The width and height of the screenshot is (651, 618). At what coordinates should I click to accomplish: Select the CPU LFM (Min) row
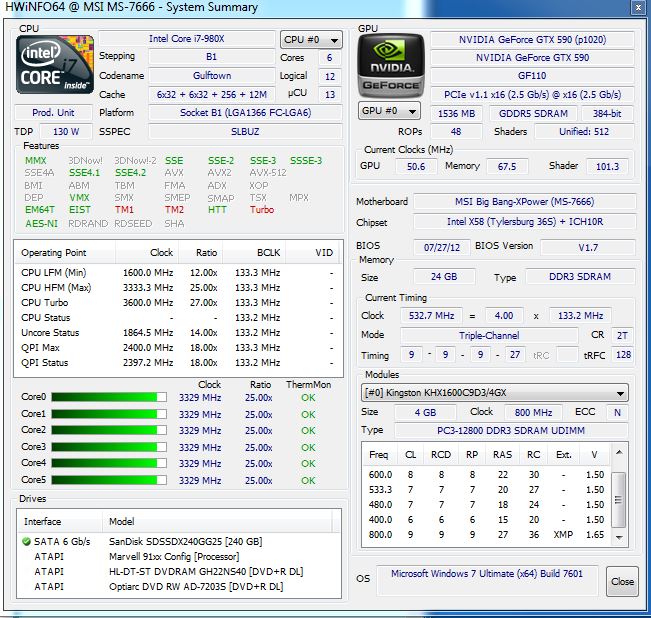(179, 273)
